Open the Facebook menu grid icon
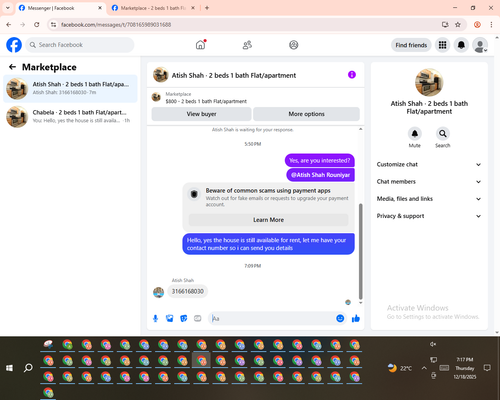The image size is (500, 400). pos(442,45)
